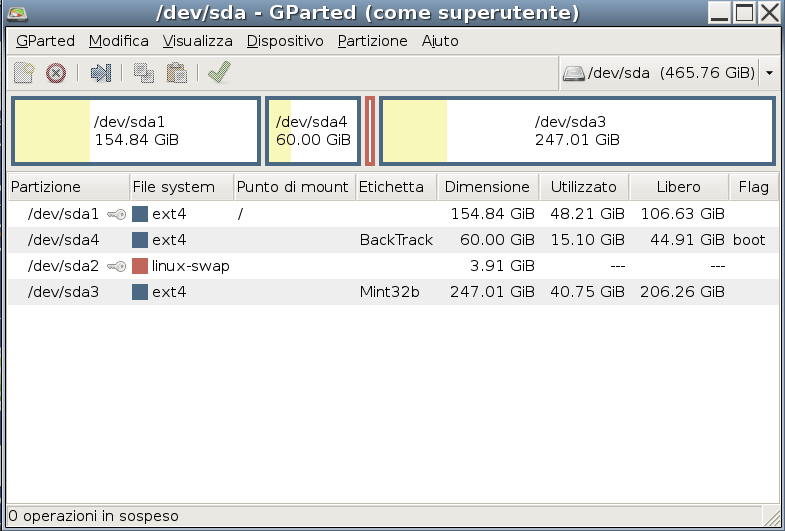The width and height of the screenshot is (785, 531).
Task: Click the Delete partition toolbar icon
Action: pyautogui.click(x=56, y=73)
